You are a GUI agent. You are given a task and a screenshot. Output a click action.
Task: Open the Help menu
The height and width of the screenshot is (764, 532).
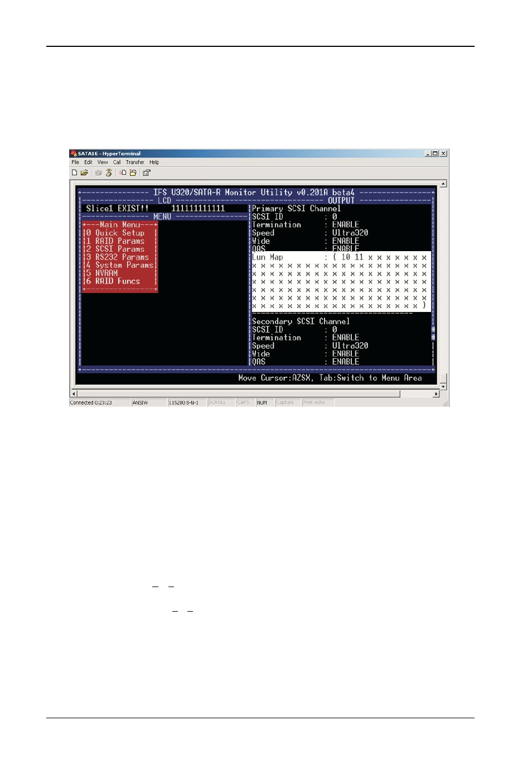[x=154, y=162]
